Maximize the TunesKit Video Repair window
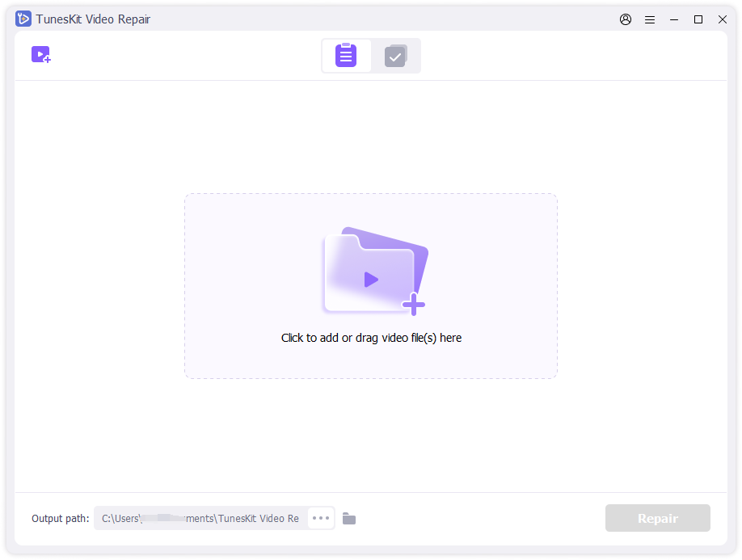The width and height of the screenshot is (742, 560). (x=698, y=19)
